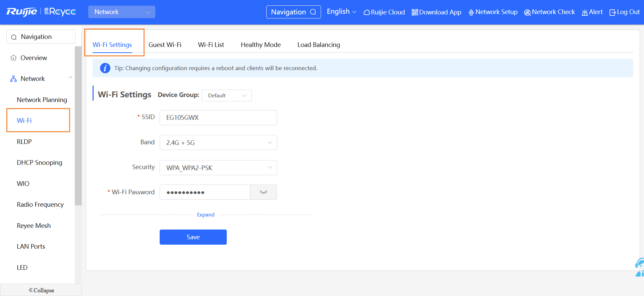Click the floating assistant icon at right edge
Viewport: 644px width, 296px height.
tap(639, 267)
